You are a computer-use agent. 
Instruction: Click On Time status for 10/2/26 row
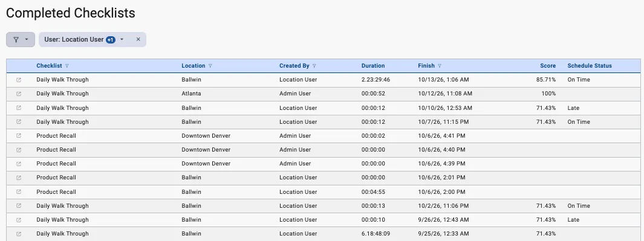tap(579, 206)
